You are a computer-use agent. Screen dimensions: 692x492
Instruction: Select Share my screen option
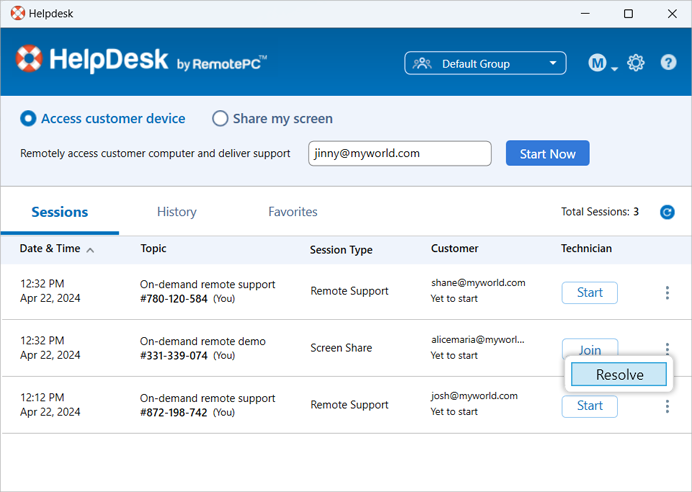(272, 118)
